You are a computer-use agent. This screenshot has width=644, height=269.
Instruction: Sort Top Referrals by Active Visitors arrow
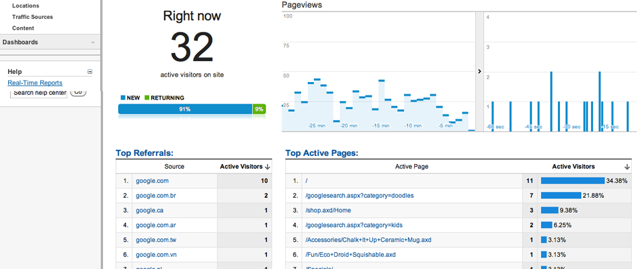point(267,167)
